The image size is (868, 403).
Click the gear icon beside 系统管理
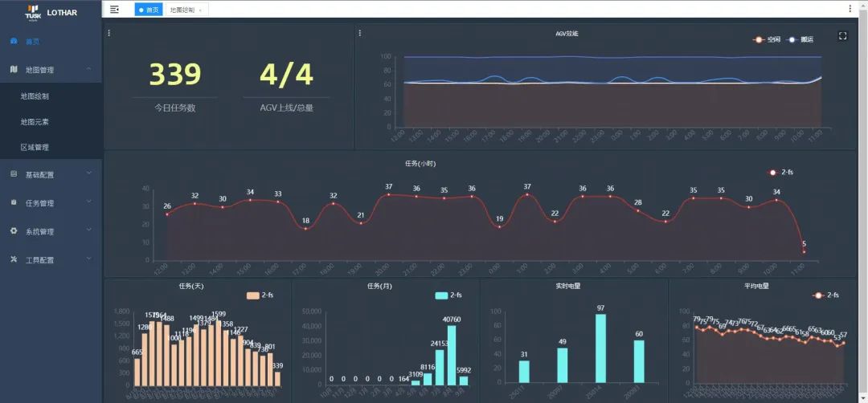coord(14,231)
